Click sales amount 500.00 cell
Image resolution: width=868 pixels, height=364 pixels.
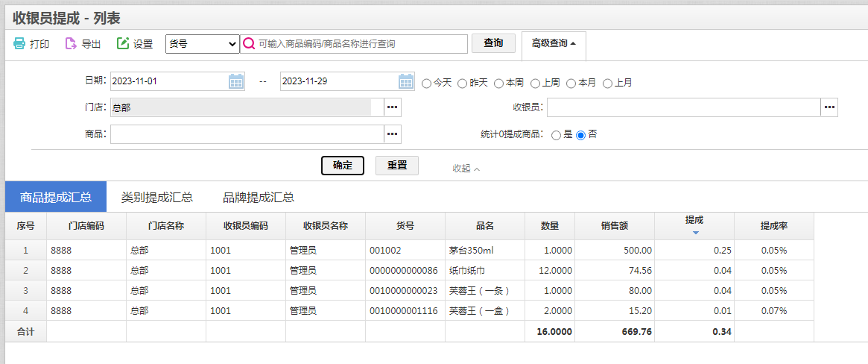tap(615, 251)
